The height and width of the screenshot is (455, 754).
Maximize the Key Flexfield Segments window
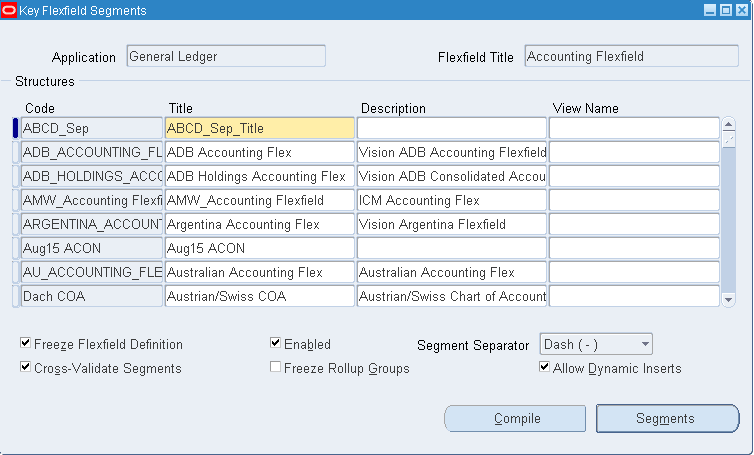725,10
